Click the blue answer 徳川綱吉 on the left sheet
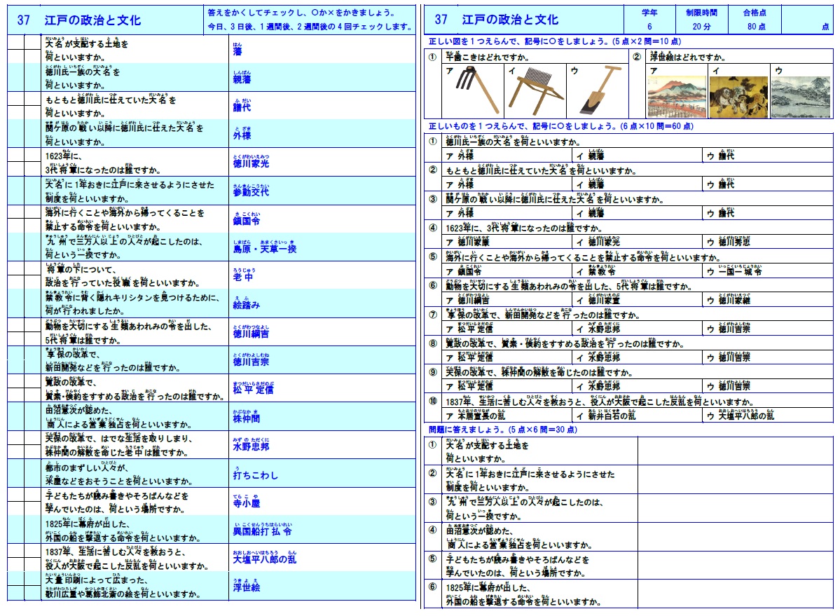The width and height of the screenshot is (840, 616). pos(251,333)
